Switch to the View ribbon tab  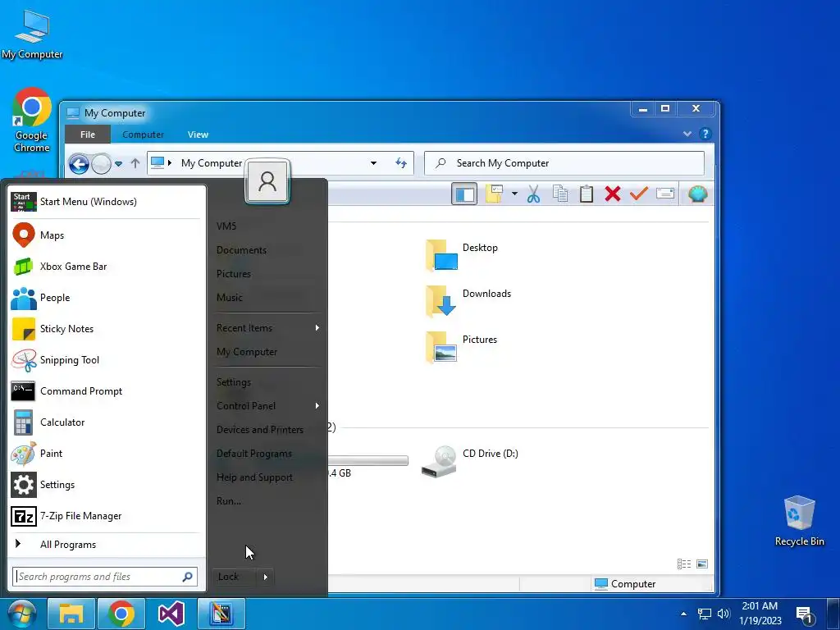point(198,135)
